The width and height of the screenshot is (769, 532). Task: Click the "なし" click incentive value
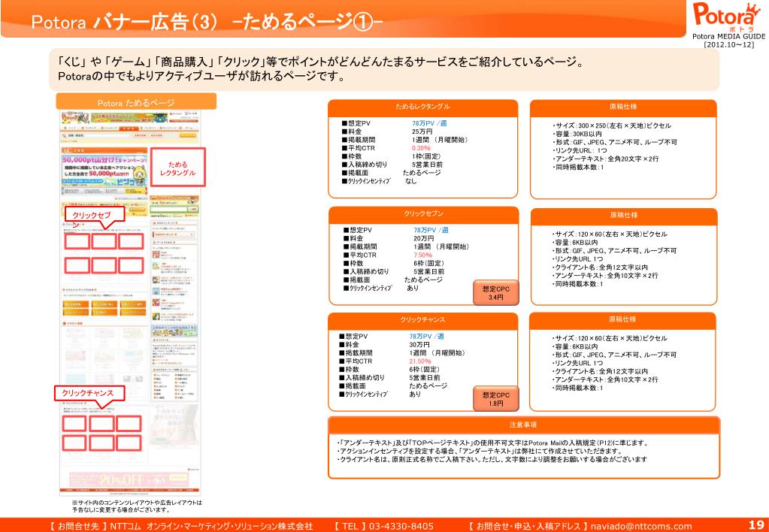click(411, 181)
